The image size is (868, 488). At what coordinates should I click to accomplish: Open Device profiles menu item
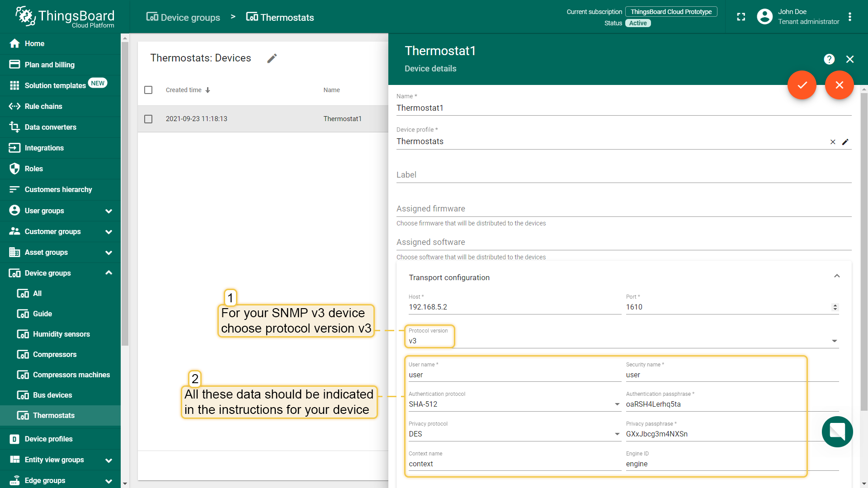pos(48,439)
